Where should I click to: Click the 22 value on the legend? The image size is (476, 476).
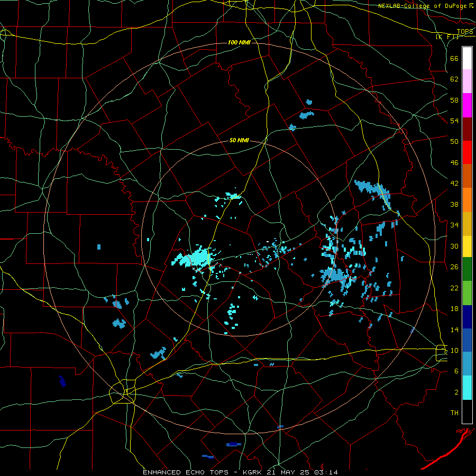(x=454, y=288)
